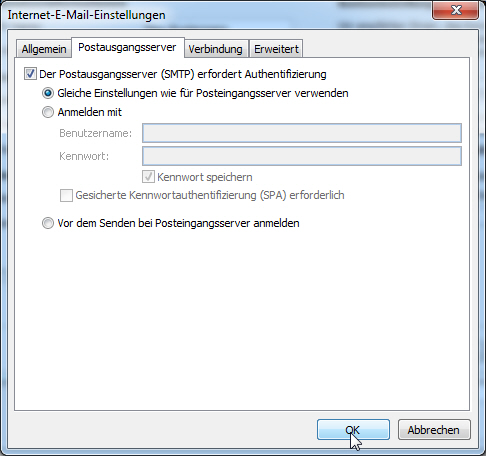Image resolution: width=486 pixels, height=456 pixels.
Task: Click the Kennwort: label text
Action: [x=84, y=156]
